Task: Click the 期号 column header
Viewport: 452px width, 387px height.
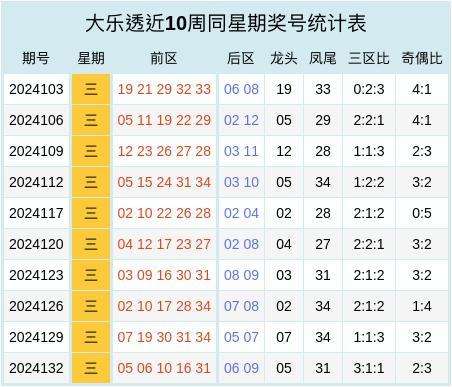Action: (36, 58)
